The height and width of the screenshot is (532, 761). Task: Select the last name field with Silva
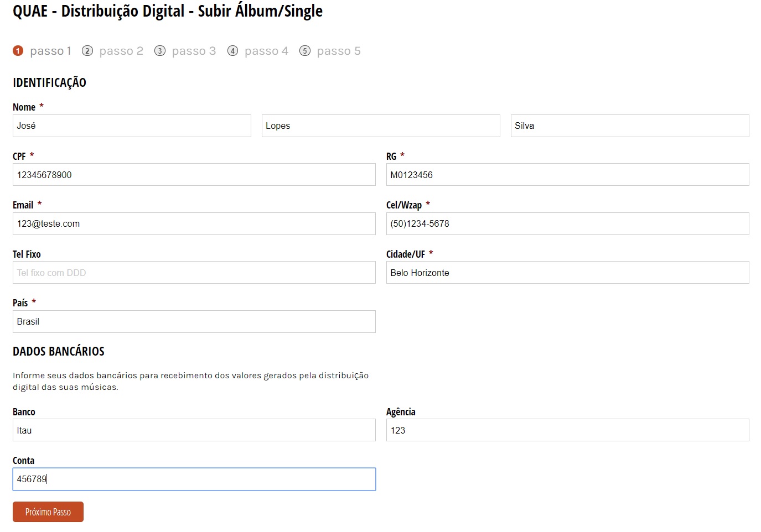pyautogui.click(x=630, y=126)
